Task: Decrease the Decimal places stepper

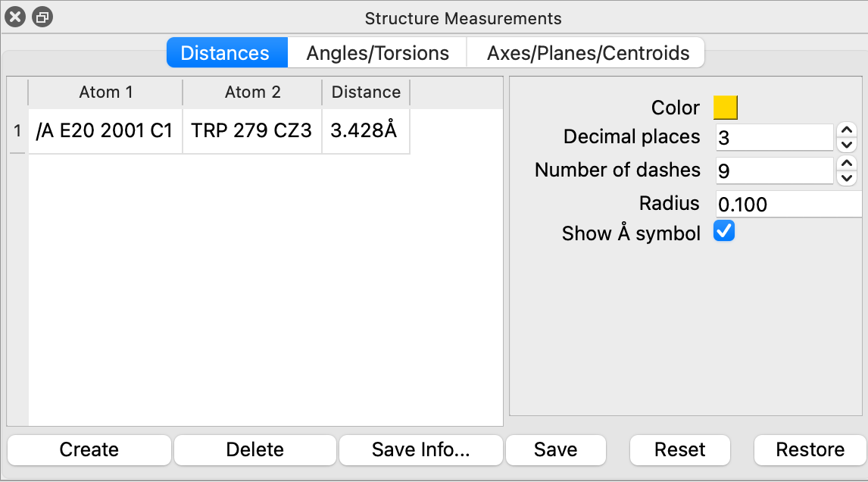Action: (847, 144)
